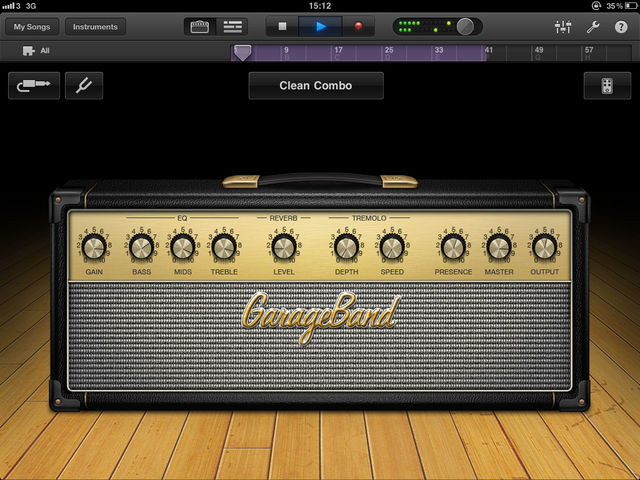This screenshot has height=480, width=640.
Task: Jump to bar 57 on ruler
Action: (589, 50)
